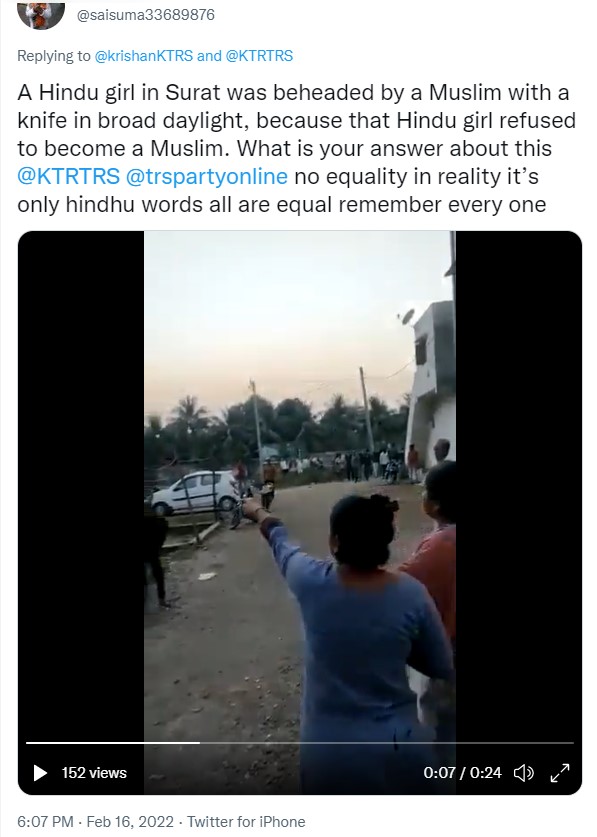Click the 152 views counter
Screen dimensions: 597x837
(x=94, y=772)
